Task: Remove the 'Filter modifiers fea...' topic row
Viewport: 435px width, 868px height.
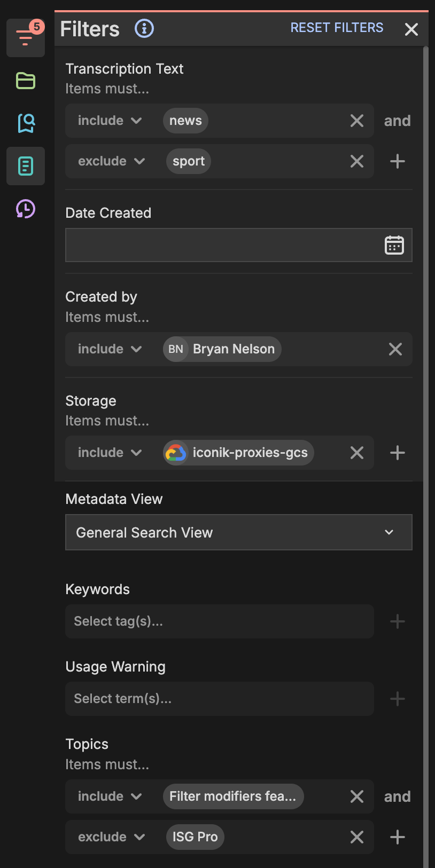Action: (357, 796)
